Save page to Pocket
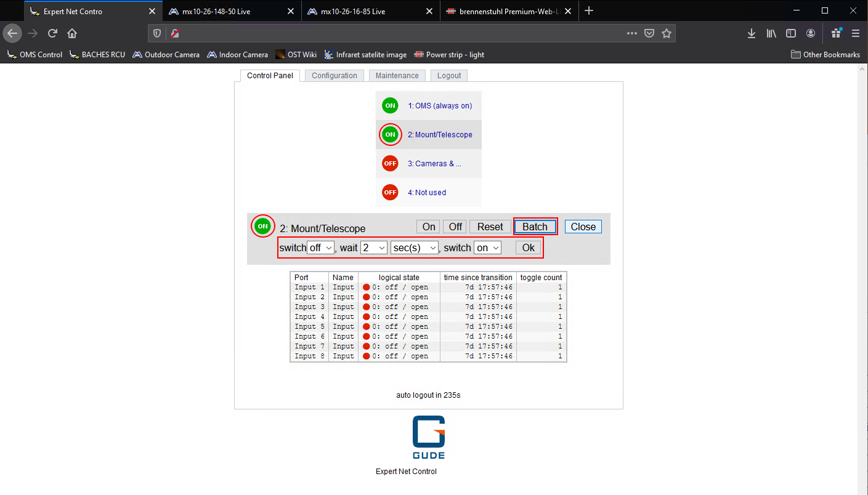Viewport: 868px width, 495px height. (649, 33)
